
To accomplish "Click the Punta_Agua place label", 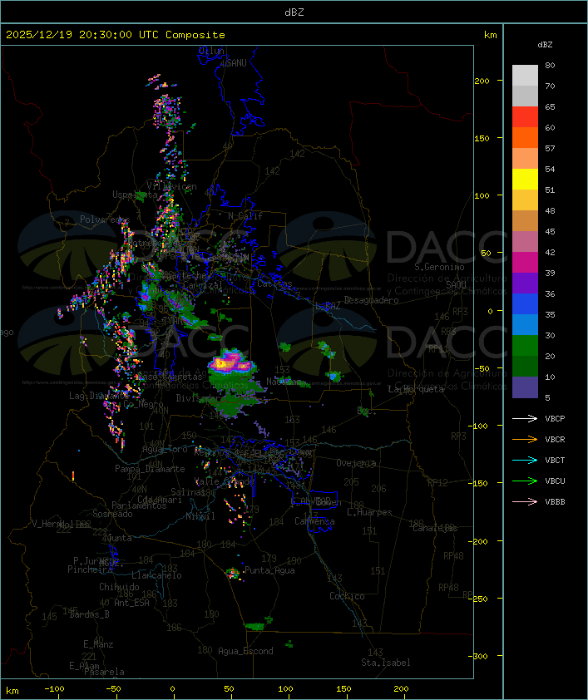I will click(x=269, y=570).
